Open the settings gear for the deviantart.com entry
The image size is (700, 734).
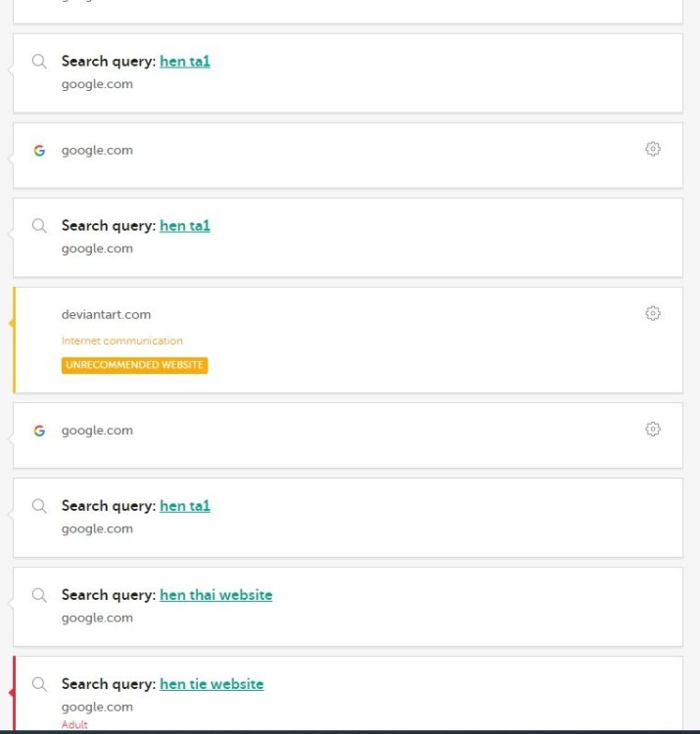[x=653, y=313]
